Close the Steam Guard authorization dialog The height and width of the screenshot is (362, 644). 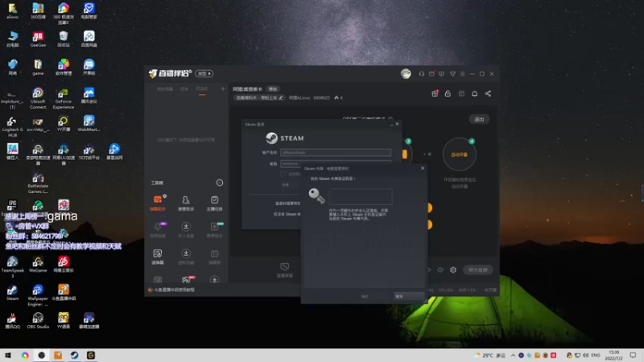[422, 168]
